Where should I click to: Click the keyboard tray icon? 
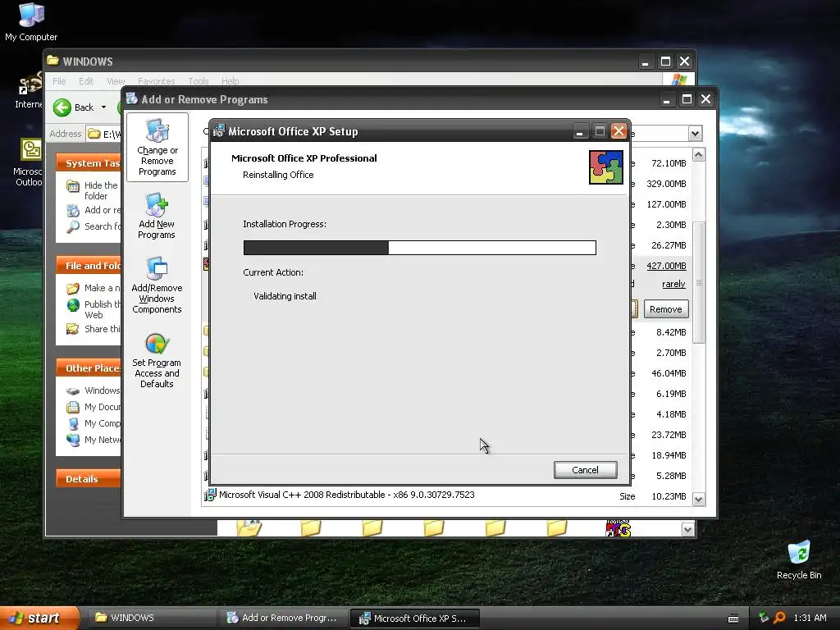tap(733, 619)
